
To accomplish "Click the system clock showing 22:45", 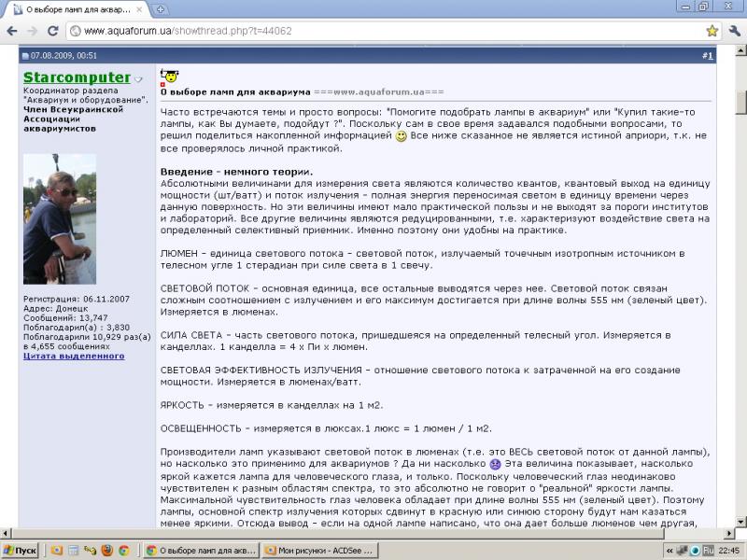I will point(729,551).
